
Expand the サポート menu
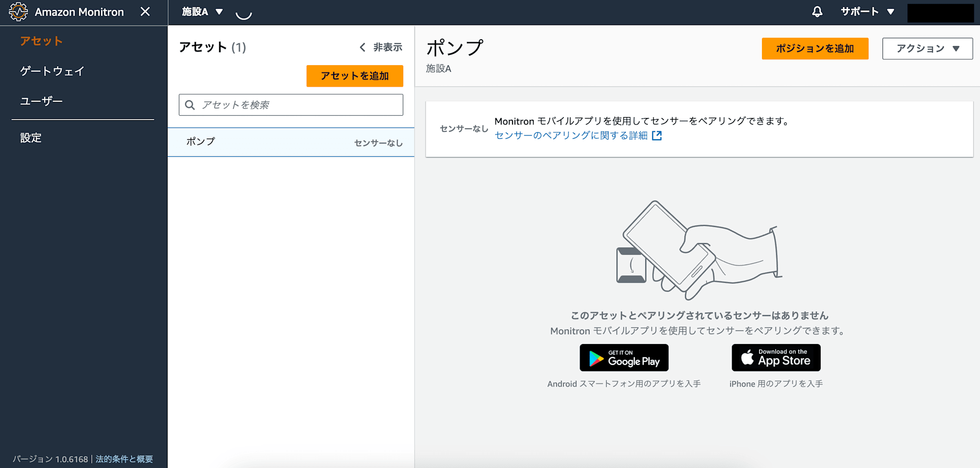pos(867,12)
